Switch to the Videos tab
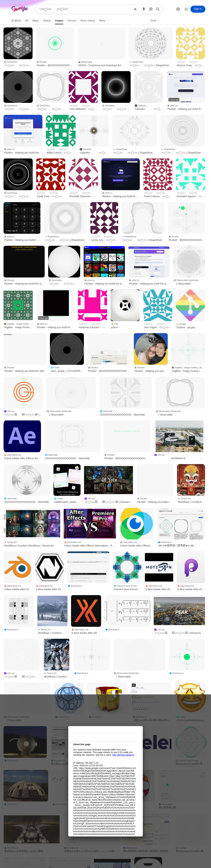 [47, 21]
